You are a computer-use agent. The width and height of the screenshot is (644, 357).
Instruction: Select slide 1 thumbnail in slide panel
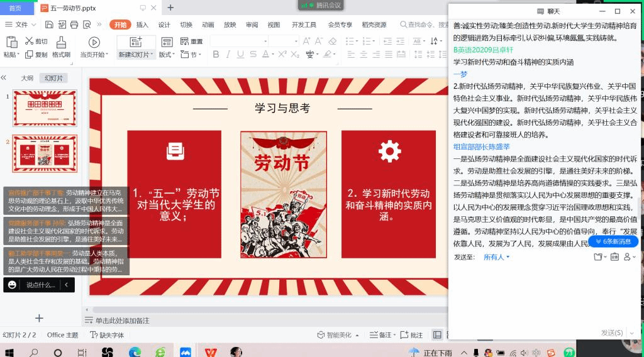coord(45,108)
